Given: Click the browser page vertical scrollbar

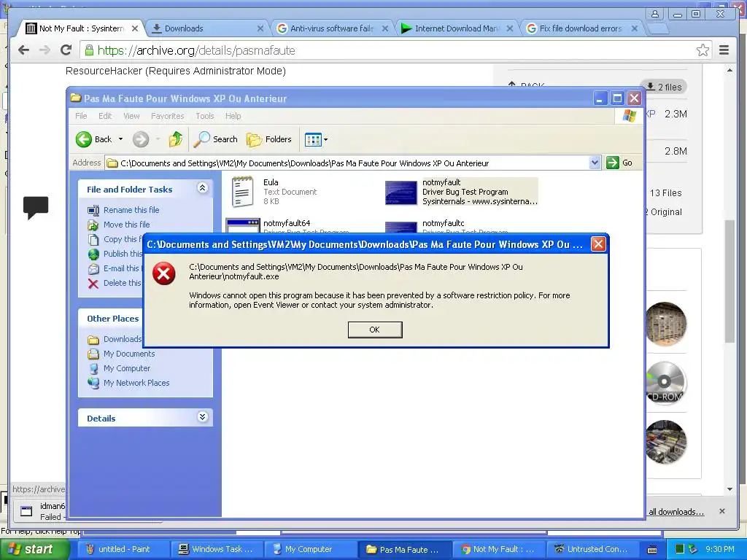Looking at the screenshot, I should [x=729, y=281].
